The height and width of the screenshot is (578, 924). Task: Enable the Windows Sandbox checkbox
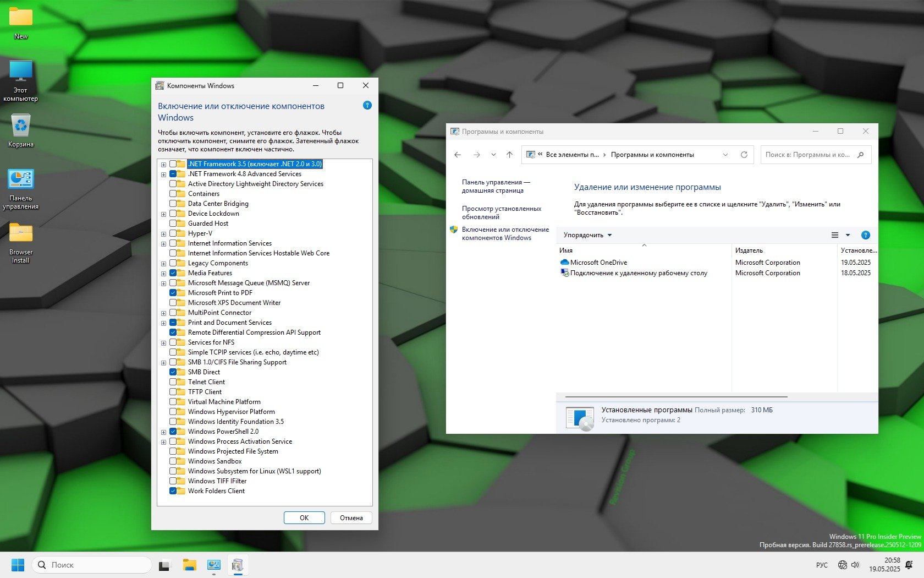173,461
